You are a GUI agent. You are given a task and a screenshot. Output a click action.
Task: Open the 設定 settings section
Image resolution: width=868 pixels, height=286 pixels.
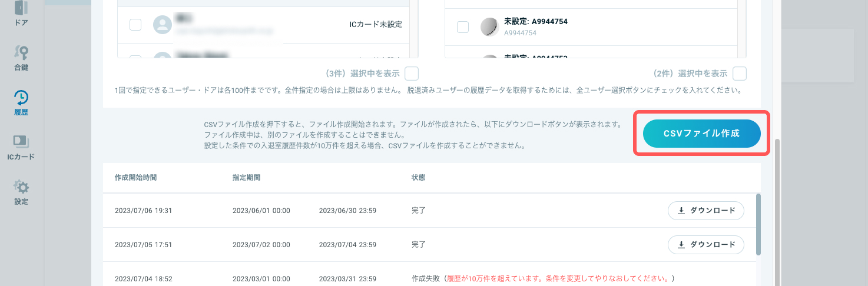point(21,192)
